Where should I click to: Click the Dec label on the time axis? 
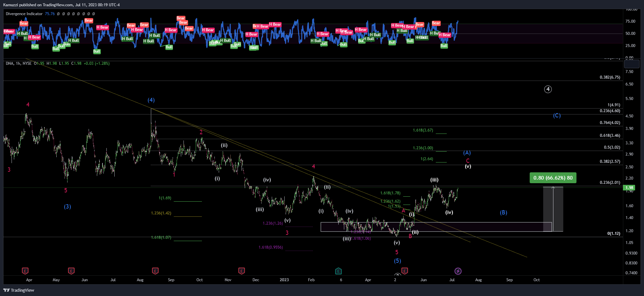point(256,280)
